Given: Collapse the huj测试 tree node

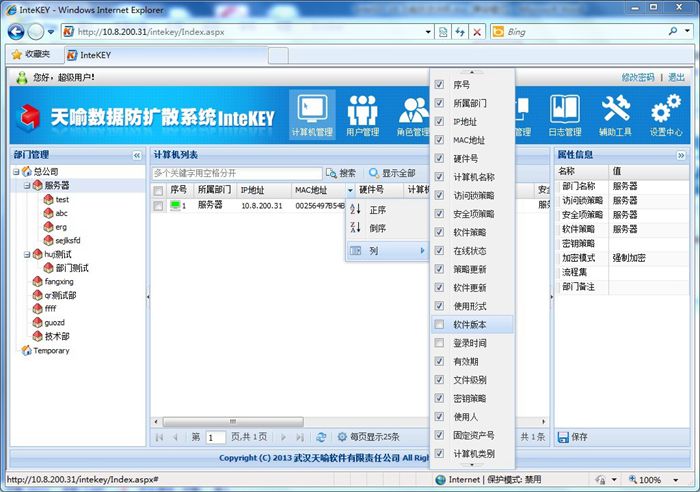Looking at the screenshot, I should (27, 254).
